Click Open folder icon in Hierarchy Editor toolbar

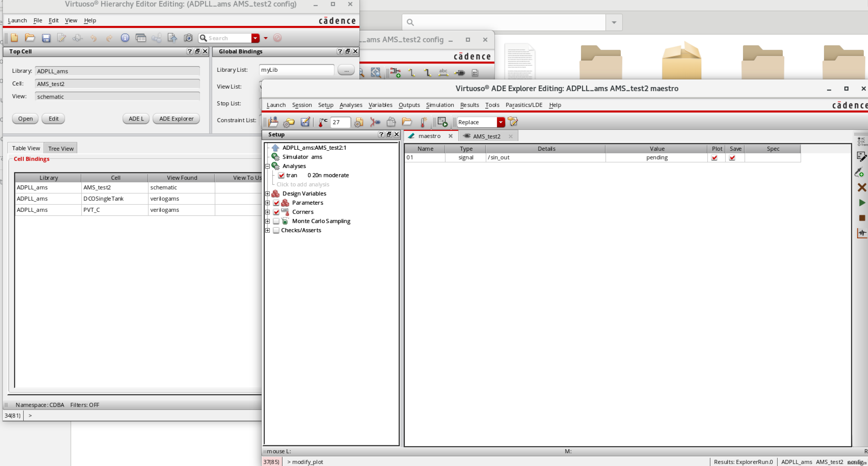pyautogui.click(x=30, y=38)
